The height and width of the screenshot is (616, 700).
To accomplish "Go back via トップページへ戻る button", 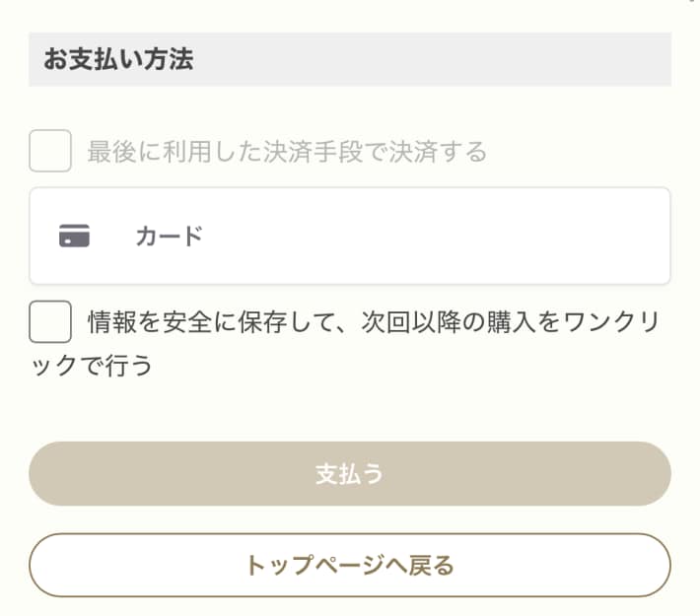I will [x=350, y=565].
